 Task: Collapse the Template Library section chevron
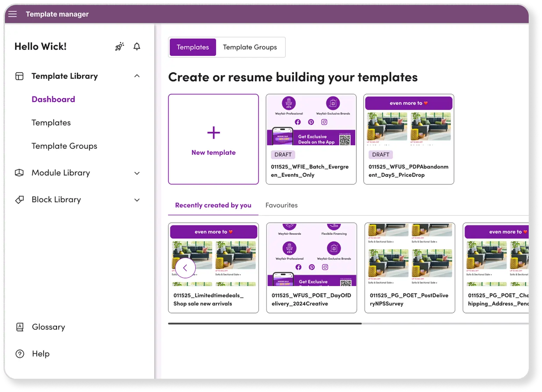pos(137,76)
